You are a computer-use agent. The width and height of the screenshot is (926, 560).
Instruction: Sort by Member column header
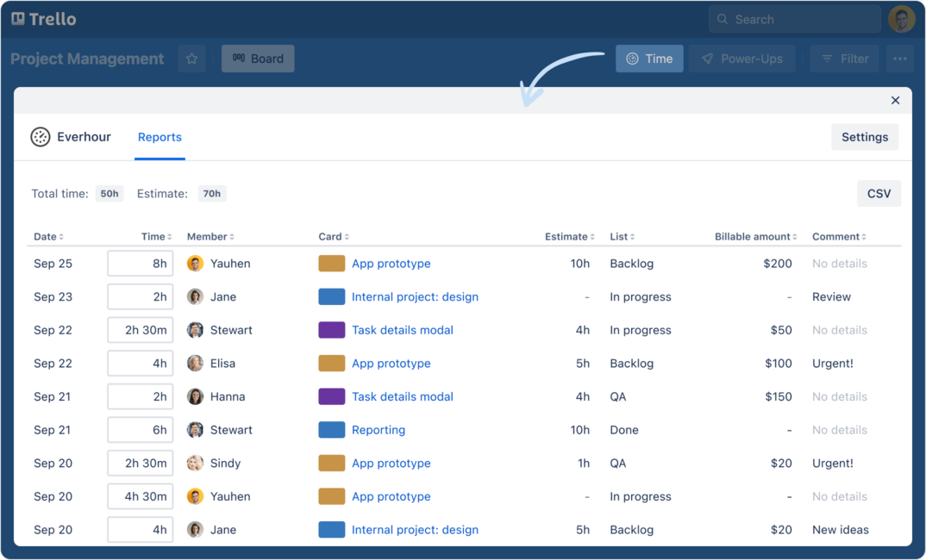click(x=211, y=237)
